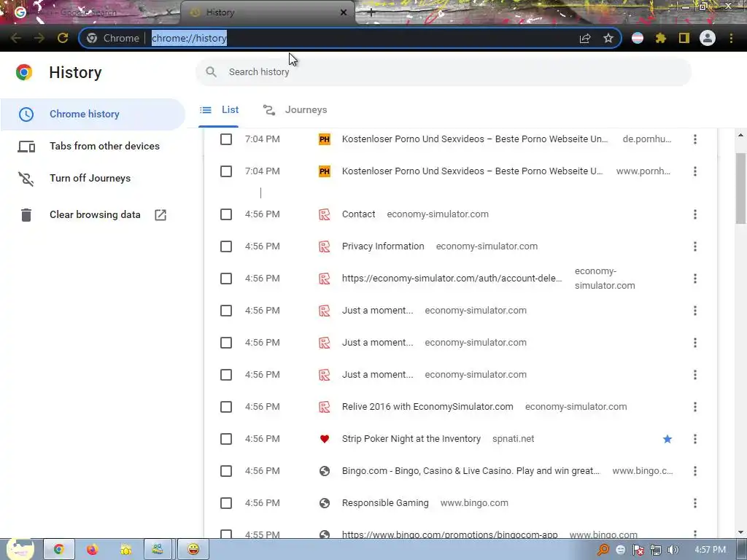Click the bookmark star on the spnati.net row
Viewport: 747px width, 560px height.
pyautogui.click(x=667, y=439)
